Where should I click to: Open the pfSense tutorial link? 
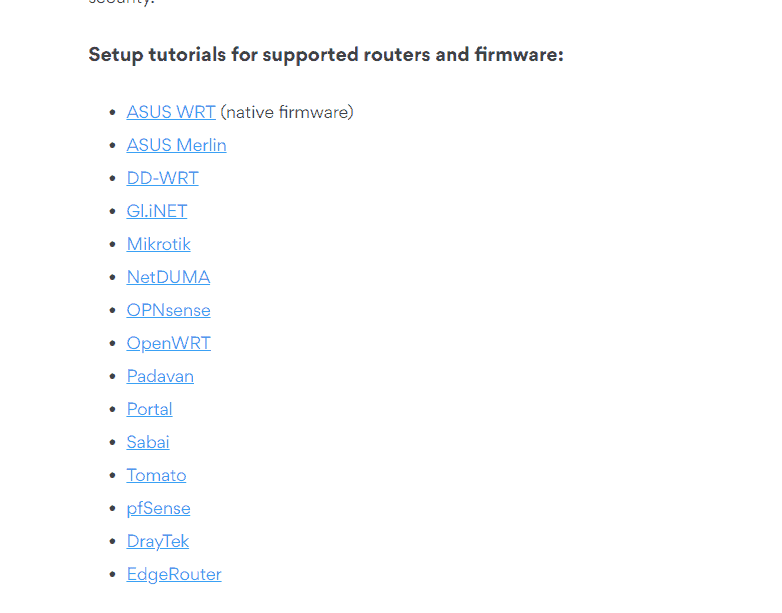click(x=159, y=508)
